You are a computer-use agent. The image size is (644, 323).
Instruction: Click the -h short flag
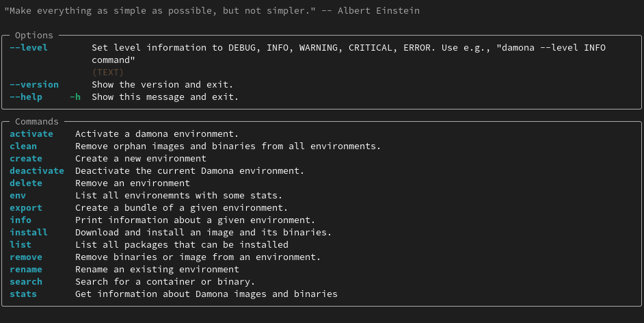coord(75,97)
